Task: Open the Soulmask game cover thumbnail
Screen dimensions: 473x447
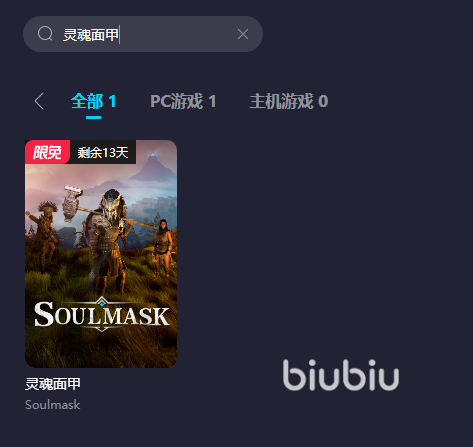Action: click(x=101, y=254)
